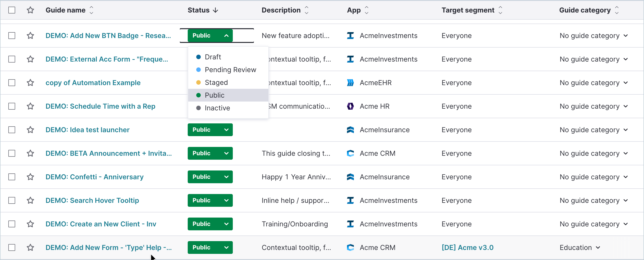644x260 pixels.
Task: Select Public from the status menu
Action: 228,95
